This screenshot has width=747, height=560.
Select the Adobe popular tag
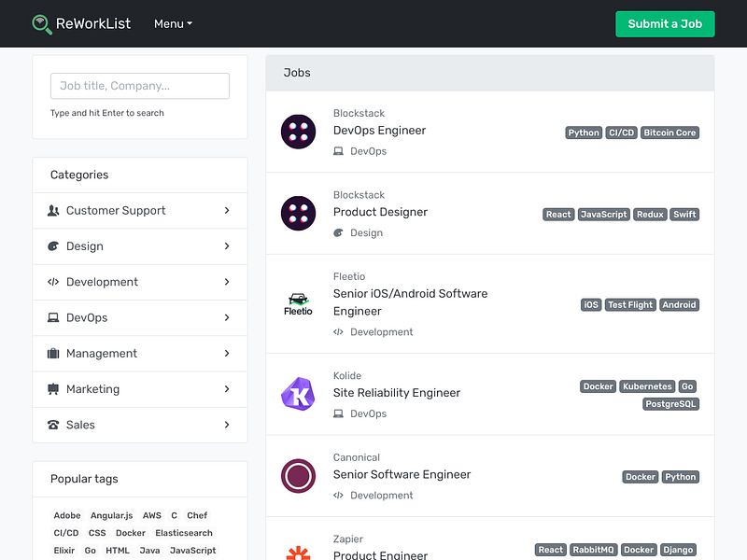click(67, 516)
